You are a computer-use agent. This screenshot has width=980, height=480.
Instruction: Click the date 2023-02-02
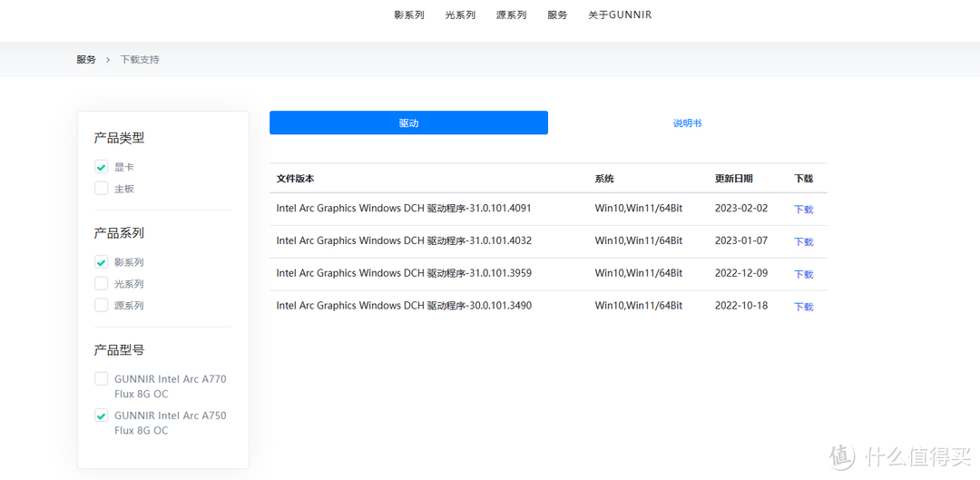pos(741,208)
